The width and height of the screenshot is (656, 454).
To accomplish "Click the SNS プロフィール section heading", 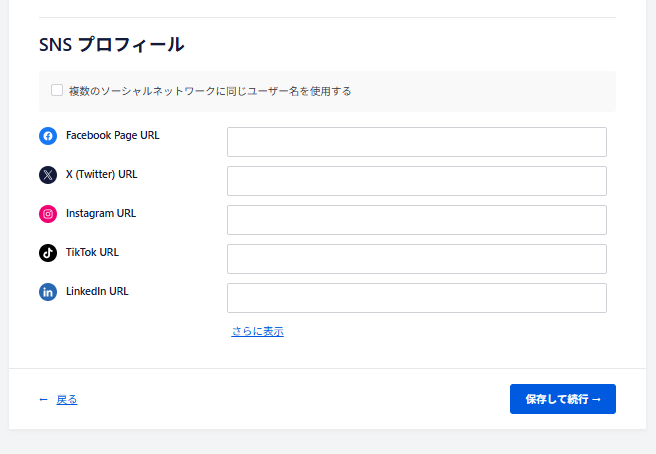I will (x=111, y=45).
